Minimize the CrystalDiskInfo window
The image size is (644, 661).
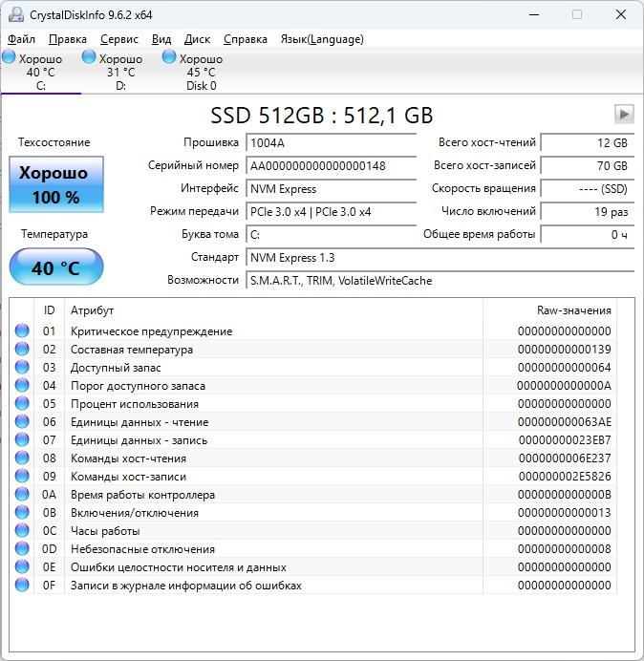pyautogui.click(x=534, y=14)
